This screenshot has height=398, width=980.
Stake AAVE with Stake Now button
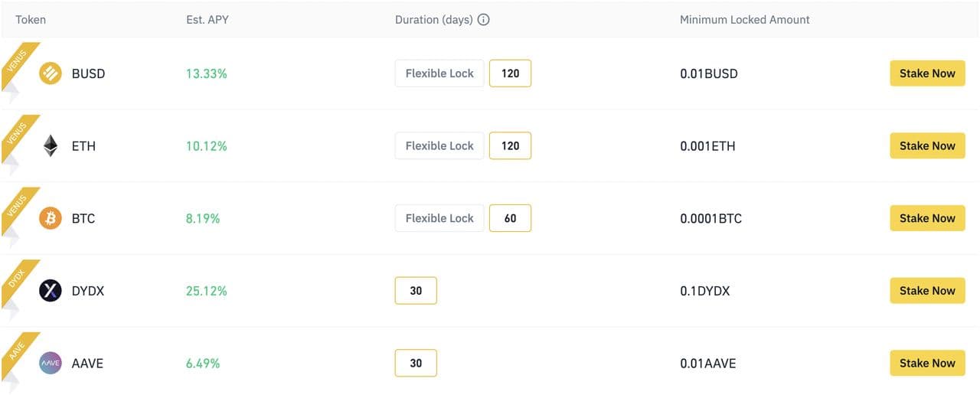pyautogui.click(x=927, y=364)
